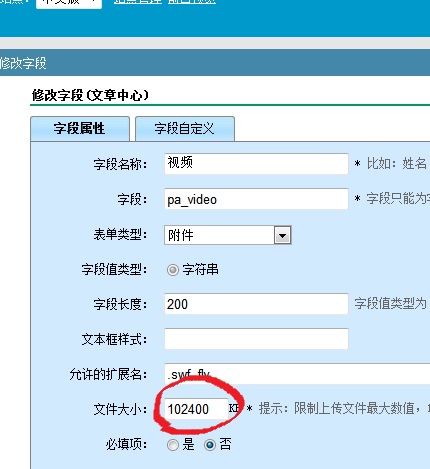This screenshot has width=430, height=469.
Task: Set 必填项 to 否
Action: 210,445
